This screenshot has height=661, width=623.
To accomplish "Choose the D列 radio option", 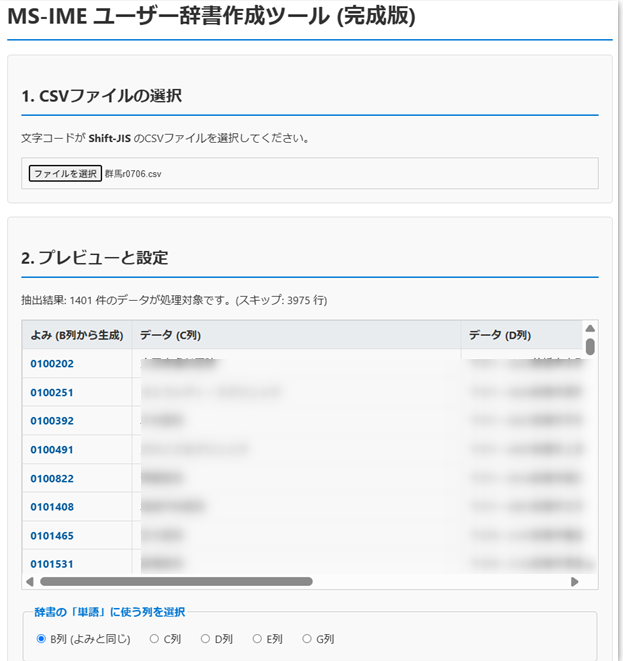I will coord(205,639).
